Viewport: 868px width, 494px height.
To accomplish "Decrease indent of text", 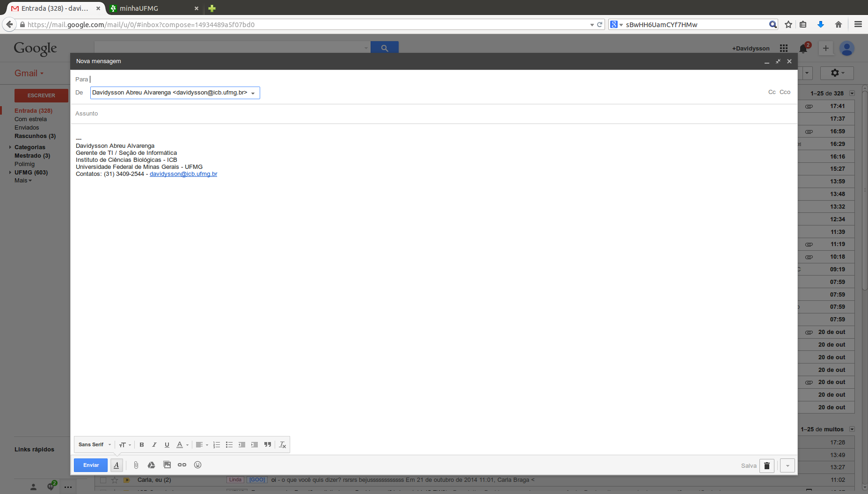I will tap(241, 445).
